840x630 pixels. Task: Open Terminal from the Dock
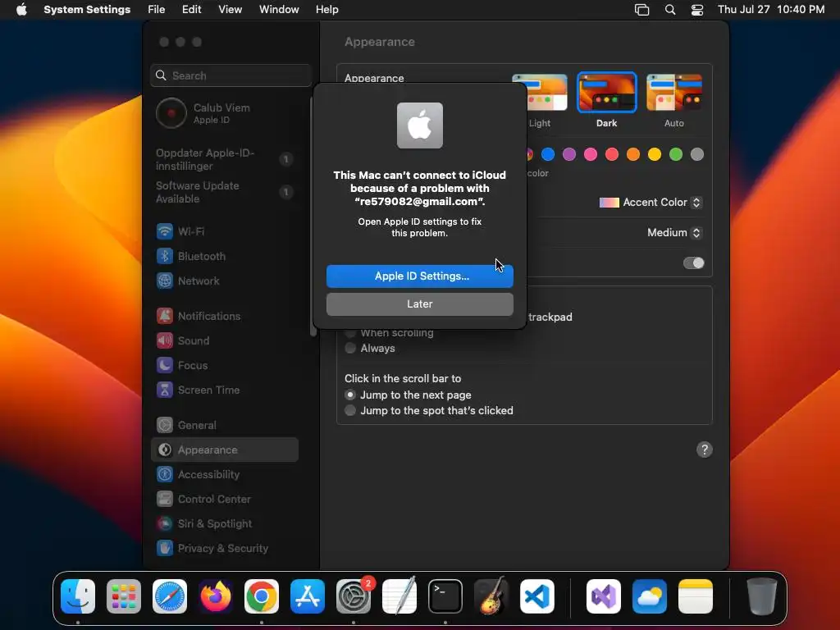click(445, 596)
